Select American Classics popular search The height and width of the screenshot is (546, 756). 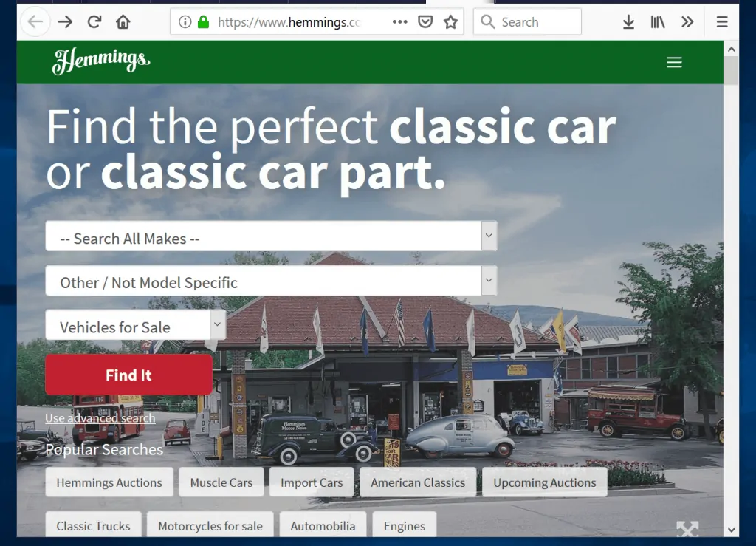[x=418, y=482]
